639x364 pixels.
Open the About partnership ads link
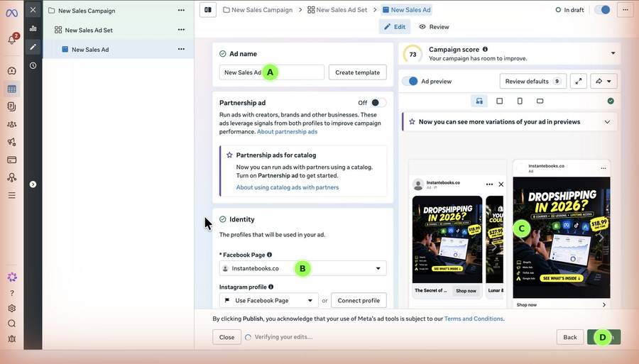pos(287,131)
